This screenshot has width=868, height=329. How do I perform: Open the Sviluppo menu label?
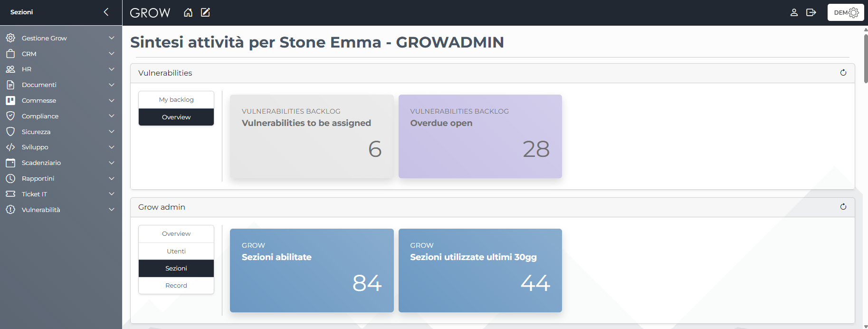click(x=35, y=147)
